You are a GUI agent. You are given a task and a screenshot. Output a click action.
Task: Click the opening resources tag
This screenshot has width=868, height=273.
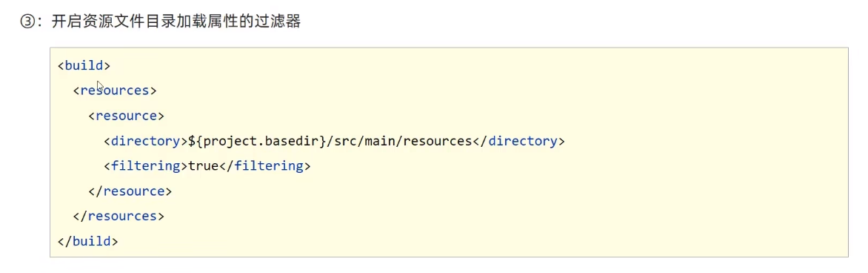[115, 91]
